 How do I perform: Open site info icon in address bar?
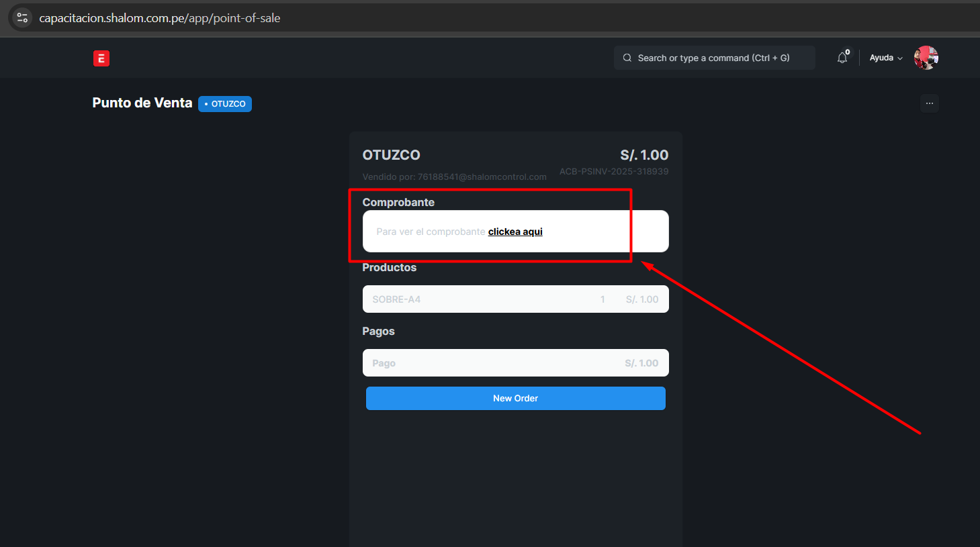22,18
